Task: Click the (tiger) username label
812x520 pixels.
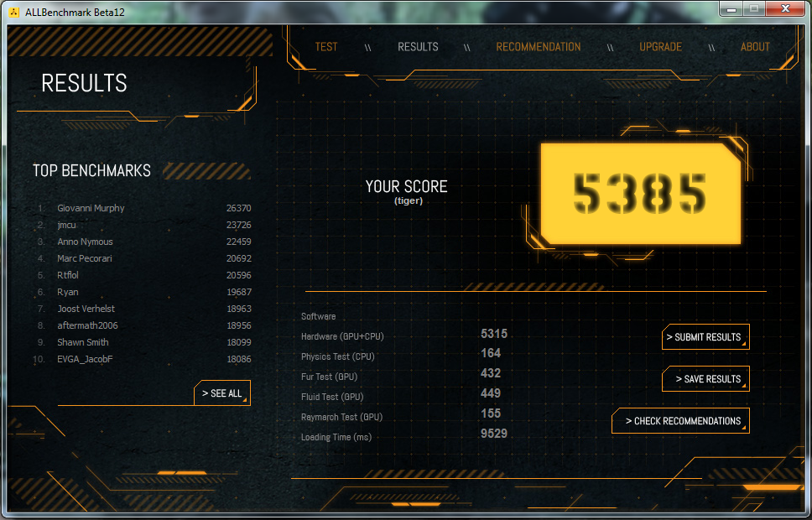Action: point(409,201)
